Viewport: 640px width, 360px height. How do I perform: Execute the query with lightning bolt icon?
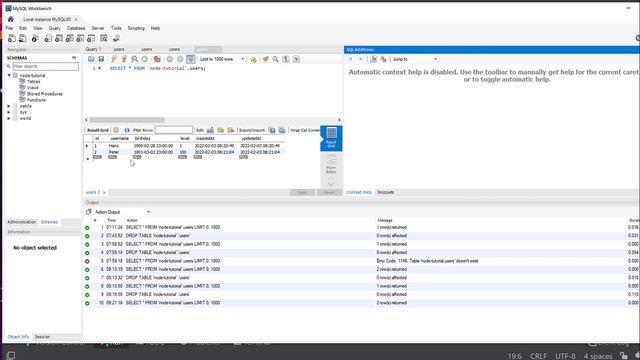point(113,59)
